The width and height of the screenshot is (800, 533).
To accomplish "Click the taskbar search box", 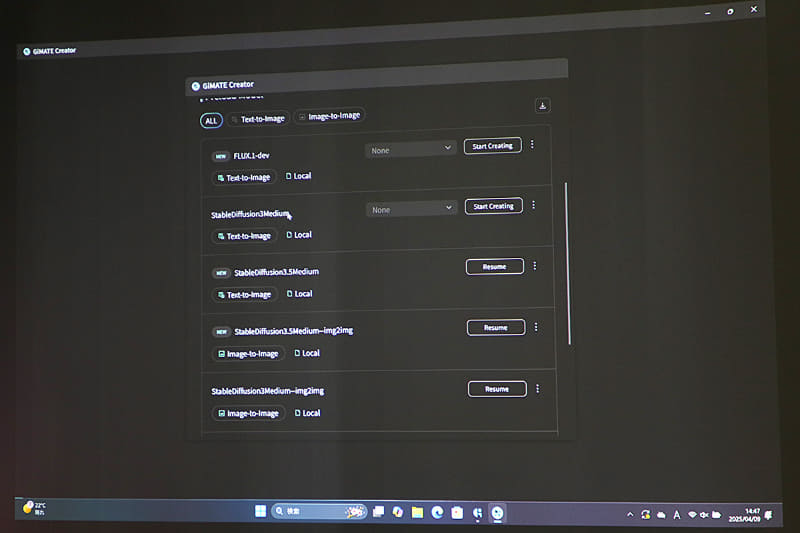I will tap(319, 511).
